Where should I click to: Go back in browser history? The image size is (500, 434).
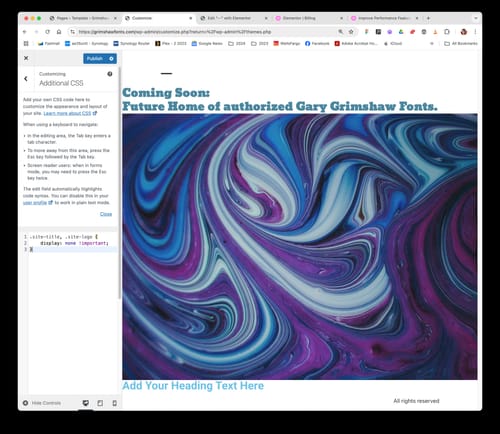pos(24,32)
